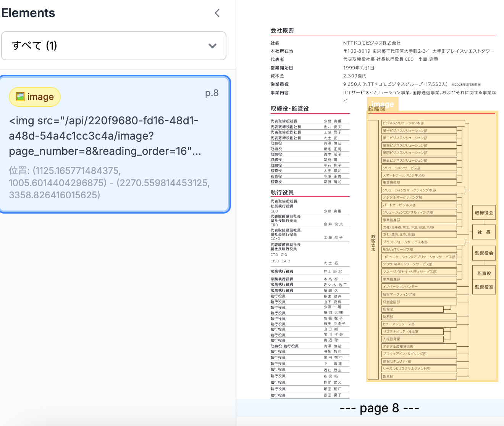Click the image overlay label on the org chart
The width and height of the screenshot is (504, 426).
pyautogui.click(x=383, y=104)
